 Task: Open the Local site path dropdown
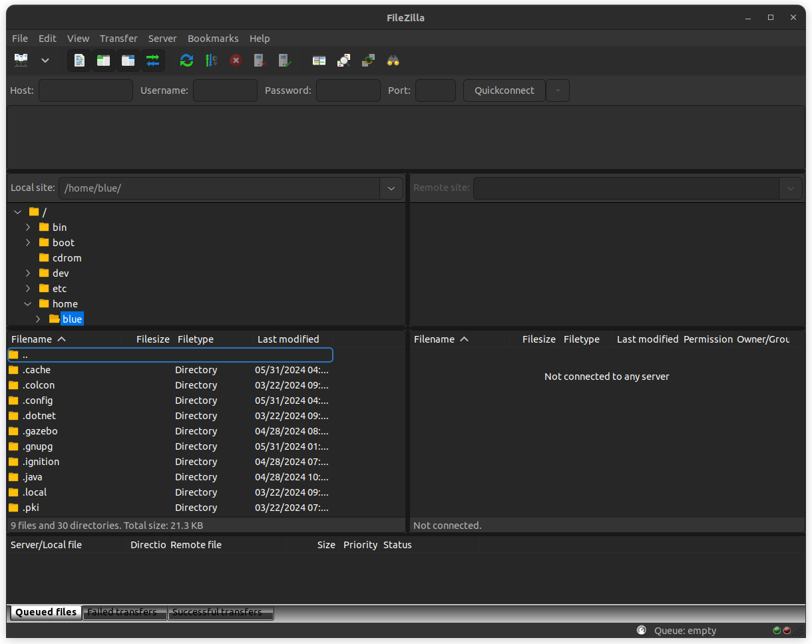(x=391, y=188)
